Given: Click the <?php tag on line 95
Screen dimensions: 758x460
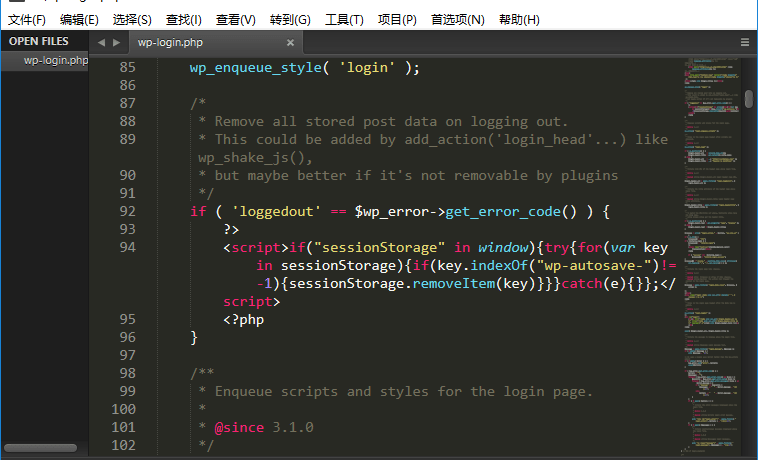Looking at the screenshot, I should pos(244,320).
